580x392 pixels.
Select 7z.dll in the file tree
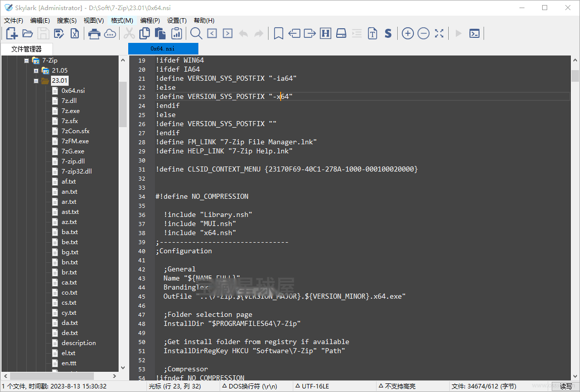point(69,100)
